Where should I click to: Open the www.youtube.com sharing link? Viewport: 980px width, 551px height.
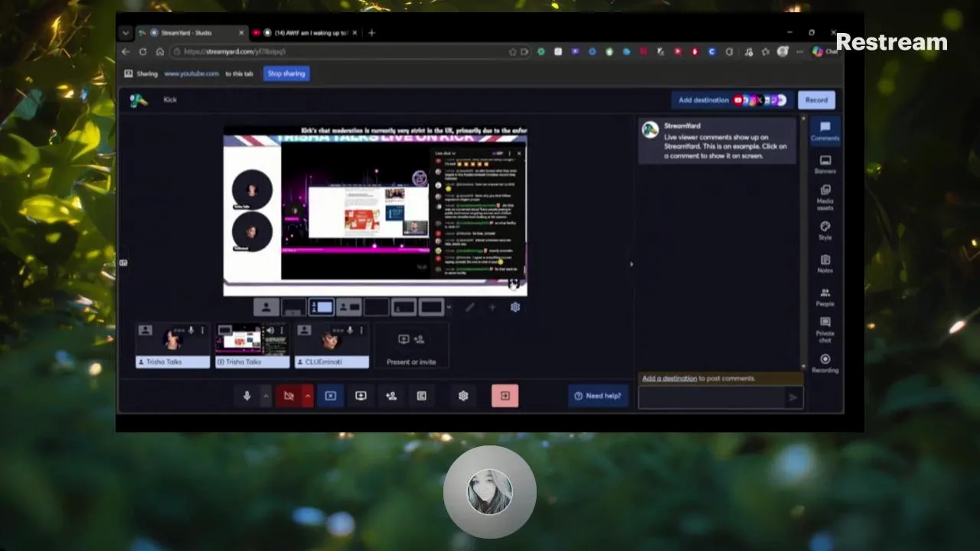[x=191, y=73]
